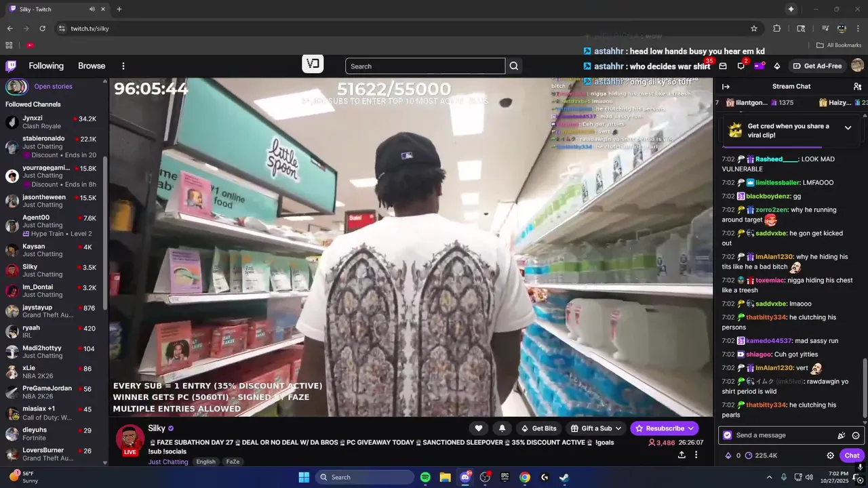868x488 pixels.
Task: Open All Bookmarks folder
Action: (x=839, y=45)
